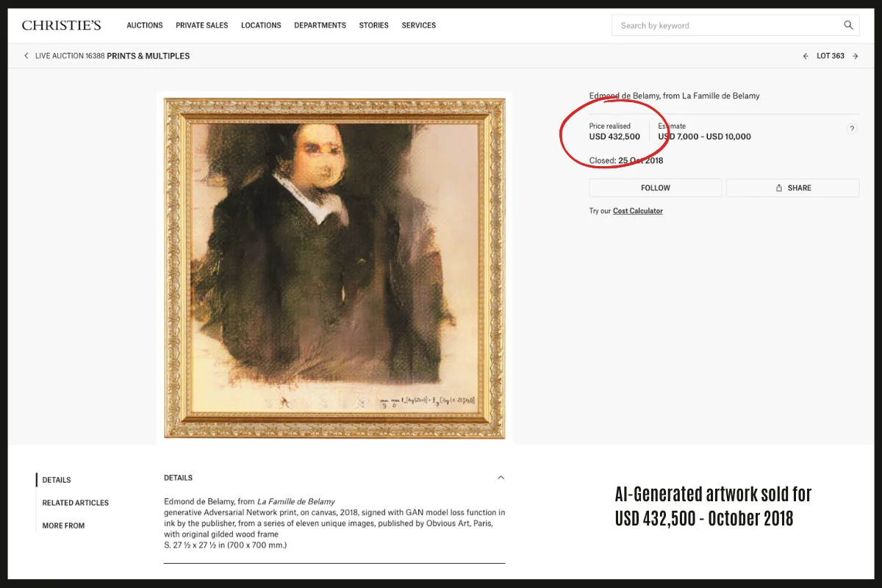Viewport: 882px width, 588px height.
Task: Click the Closed: 25 Oct 2018 date
Action: click(x=626, y=160)
